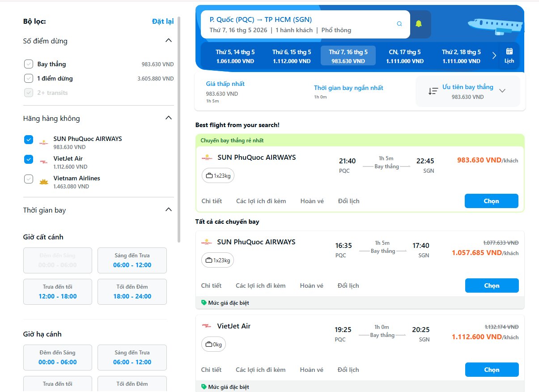
Task: Click airline logo on the 21:40 best flight
Action: tap(207, 158)
